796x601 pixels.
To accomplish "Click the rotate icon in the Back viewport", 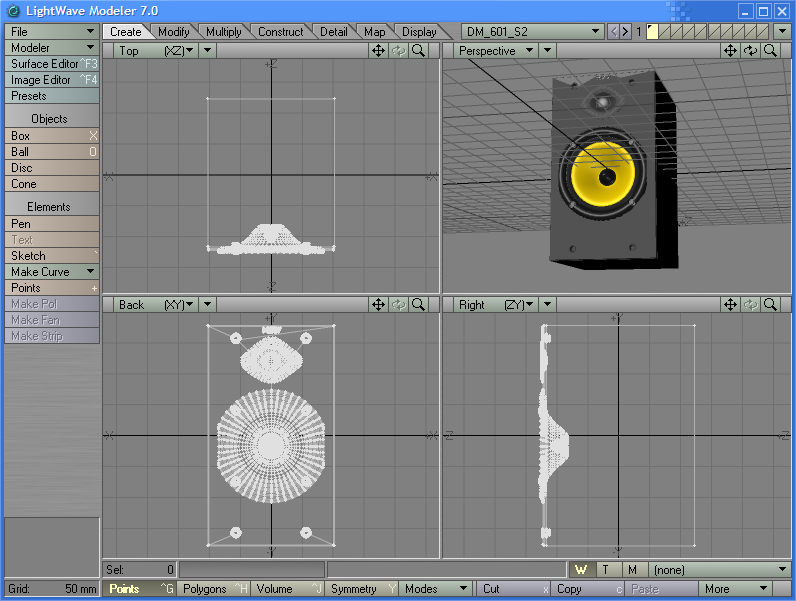I will [x=399, y=305].
